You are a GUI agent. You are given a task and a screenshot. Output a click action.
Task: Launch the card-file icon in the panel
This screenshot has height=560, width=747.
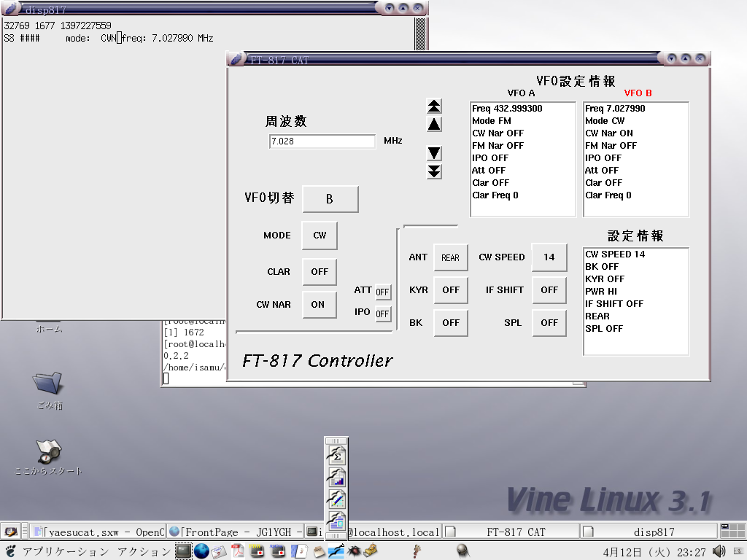(320, 552)
